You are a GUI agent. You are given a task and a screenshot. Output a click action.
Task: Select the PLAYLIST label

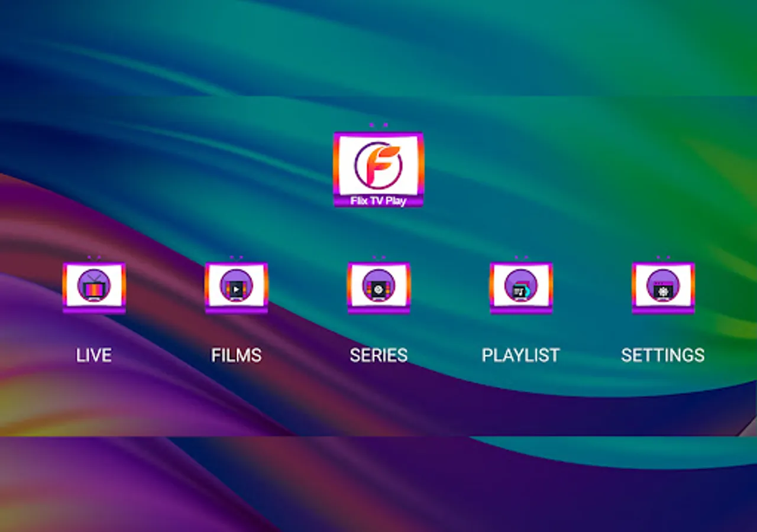[x=521, y=355]
